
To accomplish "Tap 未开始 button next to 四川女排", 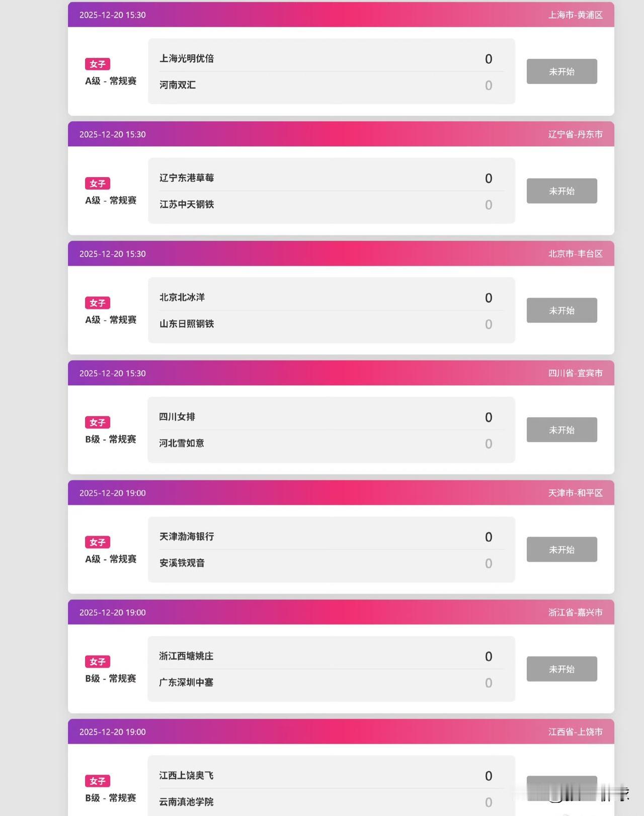I will 561,430.
